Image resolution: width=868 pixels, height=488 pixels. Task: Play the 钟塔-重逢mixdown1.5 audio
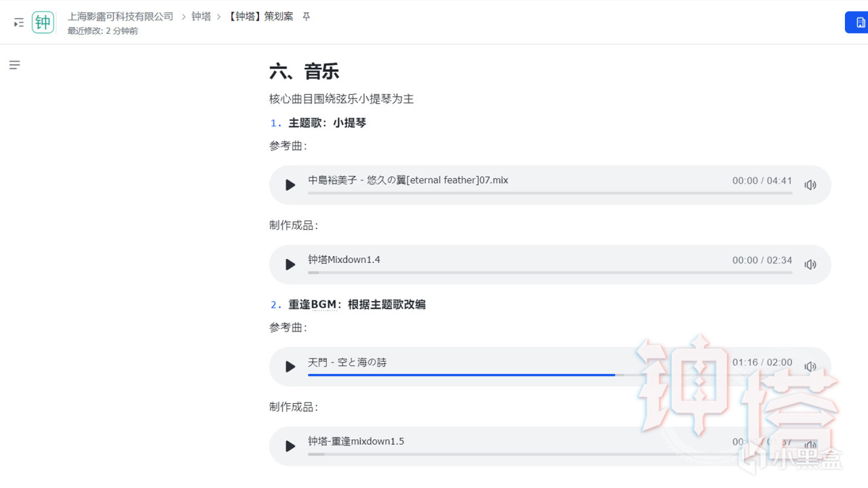click(290, 446)
